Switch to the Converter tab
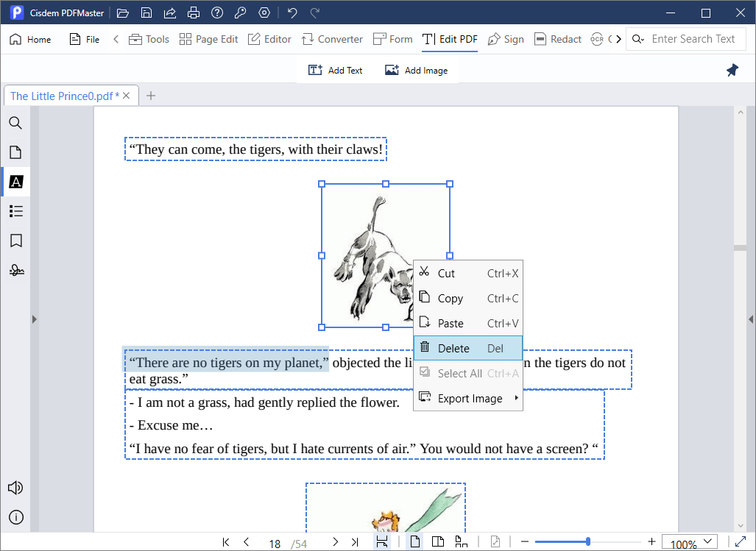Screen dimensions: 756x551 click(332, 39)
